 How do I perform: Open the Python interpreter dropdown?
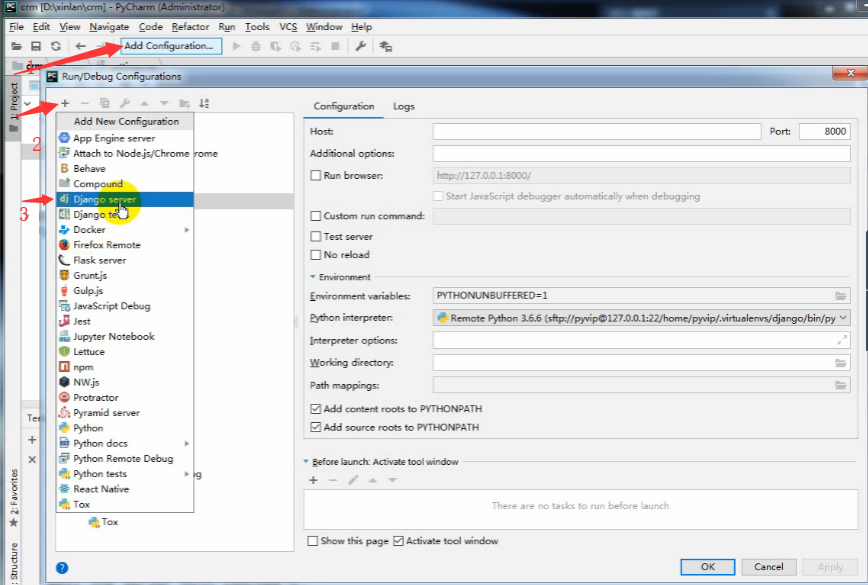tap(843, 318)
